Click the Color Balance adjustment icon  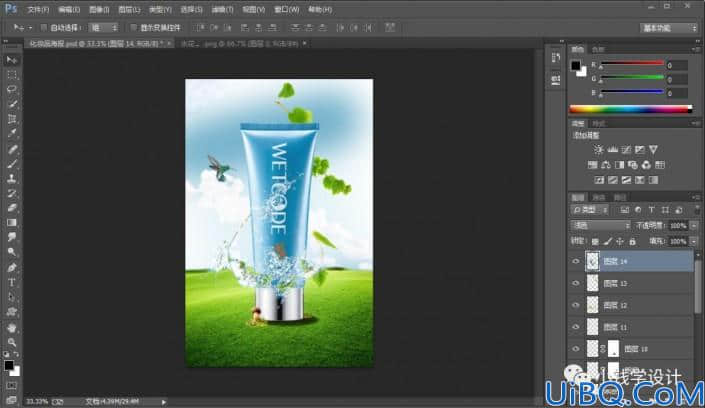click(606, 165)
